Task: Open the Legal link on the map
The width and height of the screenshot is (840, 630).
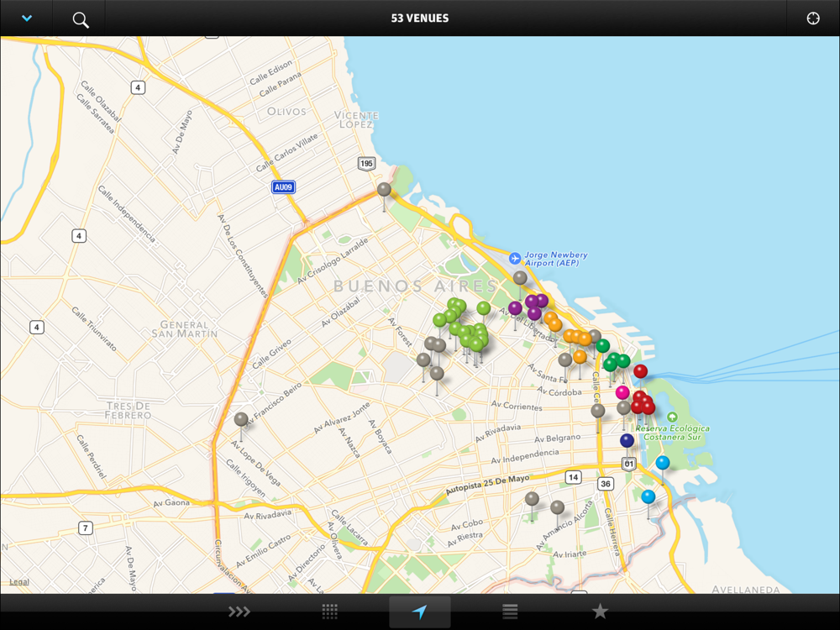Action: (19, 582)
